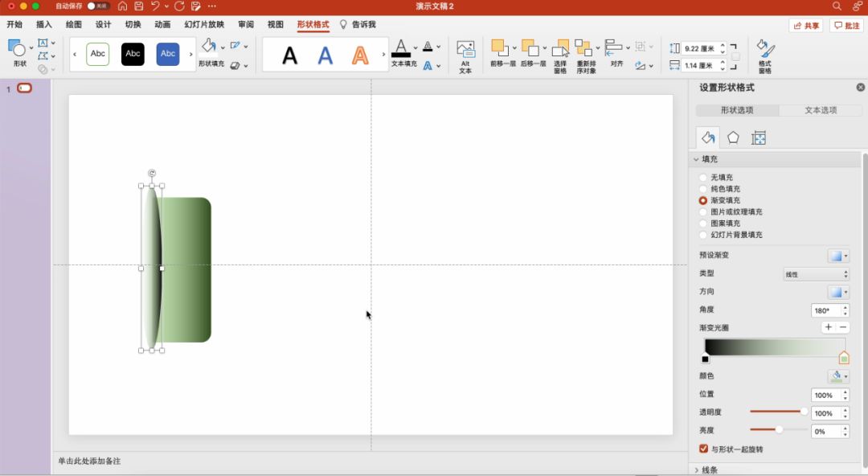Viewport: 868px width, 476px height.
Task: Uncheck Rotate with shape checkbox
Action: 703,449
